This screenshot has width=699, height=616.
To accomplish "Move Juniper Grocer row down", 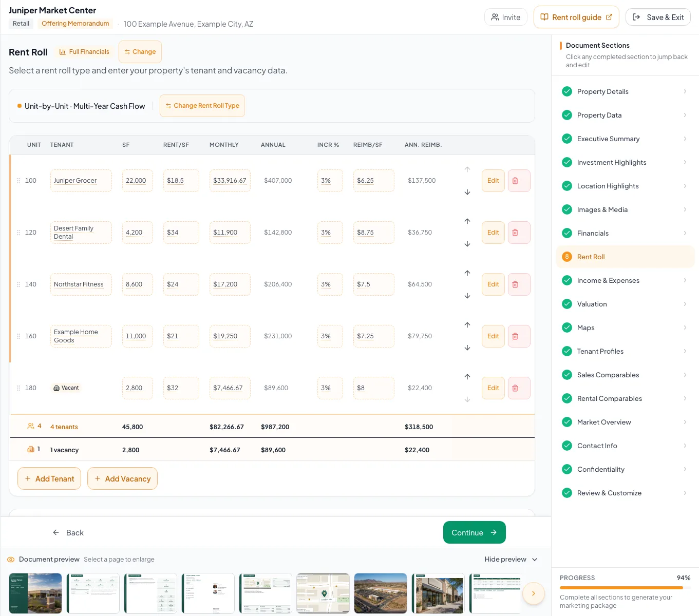I will (467, 192).
